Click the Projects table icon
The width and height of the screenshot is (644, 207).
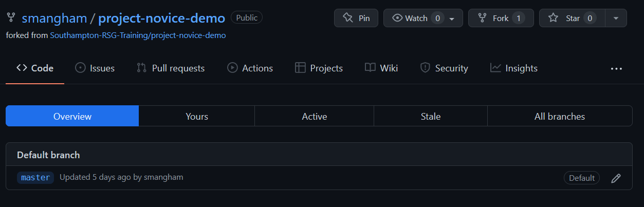pyautogui.click(x=300, y=68)
